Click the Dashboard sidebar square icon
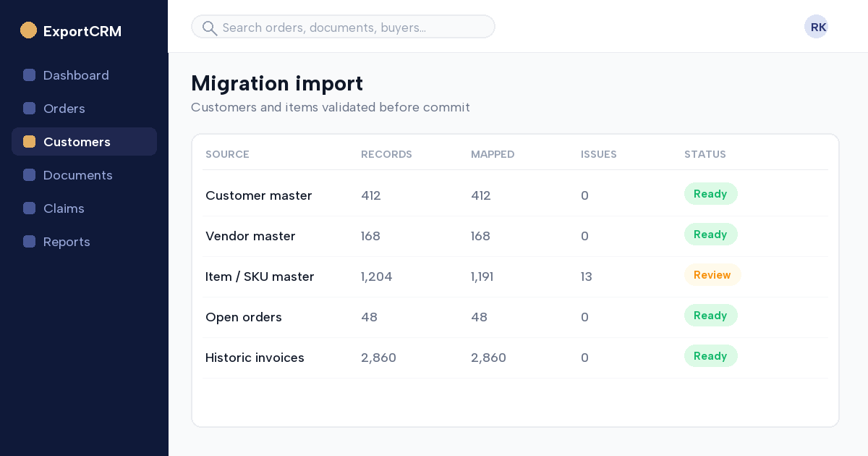 tap(29, 75)
